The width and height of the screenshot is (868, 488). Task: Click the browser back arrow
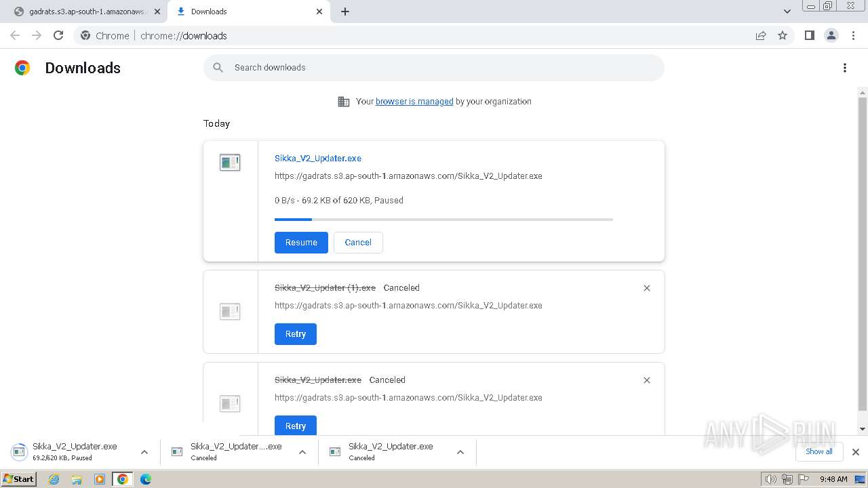(x=15, y=36)
